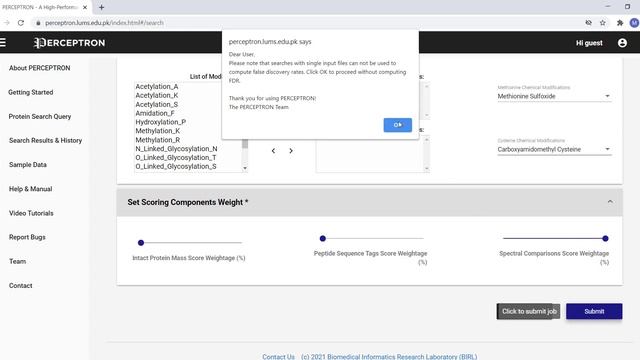Open the guest user account icon
Screen dimensions: 640x360
[x=622, y=42]
